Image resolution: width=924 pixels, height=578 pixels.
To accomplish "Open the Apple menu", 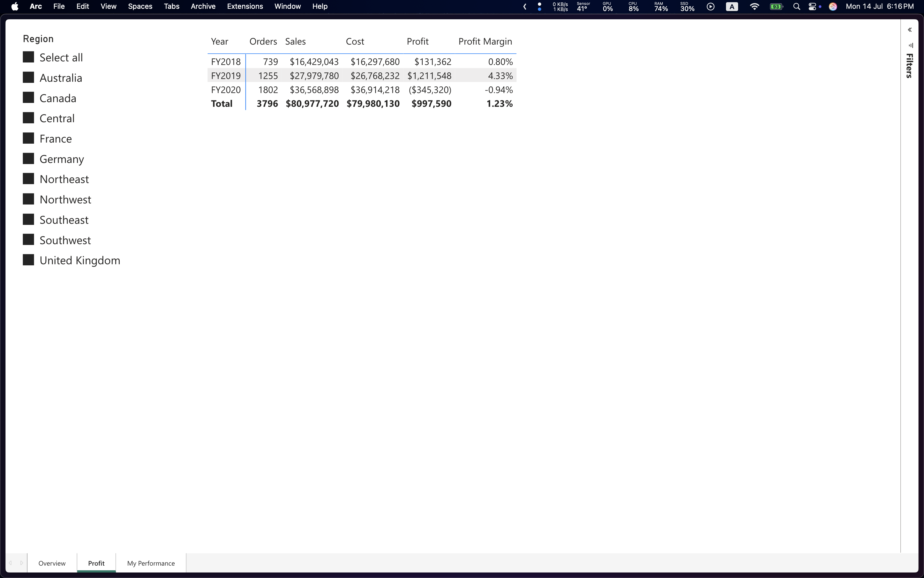I will [15, 7].
